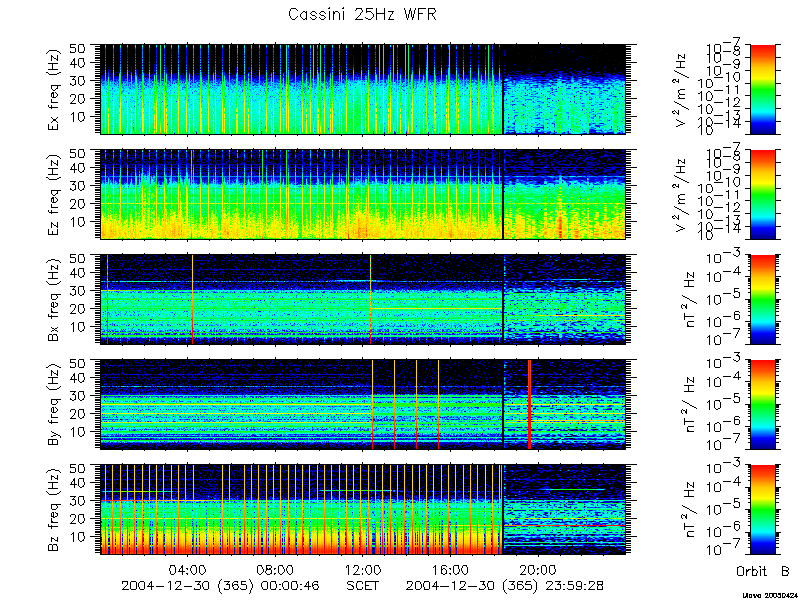
Task: Click the By spectrogram panel
Action: 363,405
